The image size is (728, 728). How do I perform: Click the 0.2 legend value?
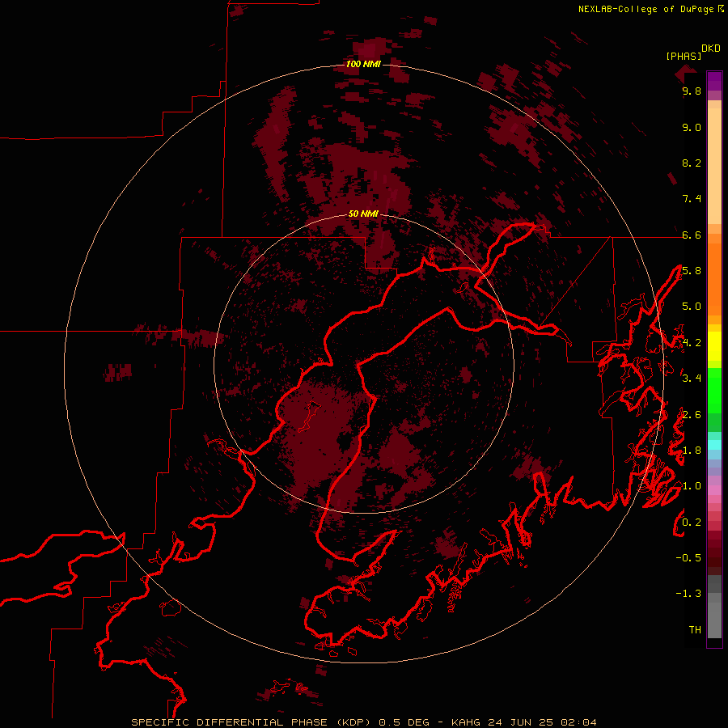pyautogui.click(x=692, y=523)
